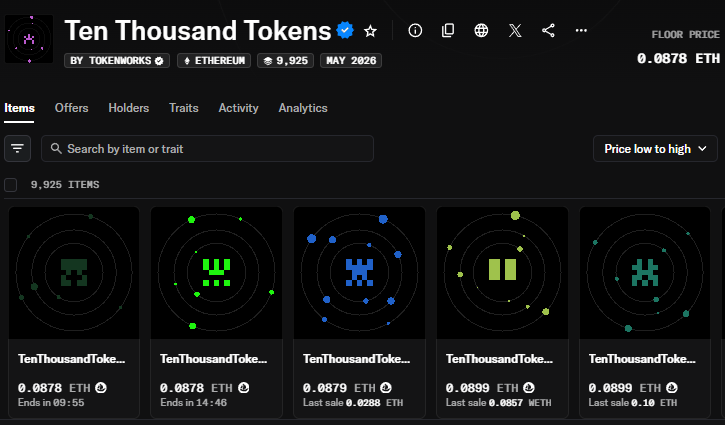Click the Ends in 14:46 text
The width and height of the screenshot is (725, 425).
click(193, 402)
